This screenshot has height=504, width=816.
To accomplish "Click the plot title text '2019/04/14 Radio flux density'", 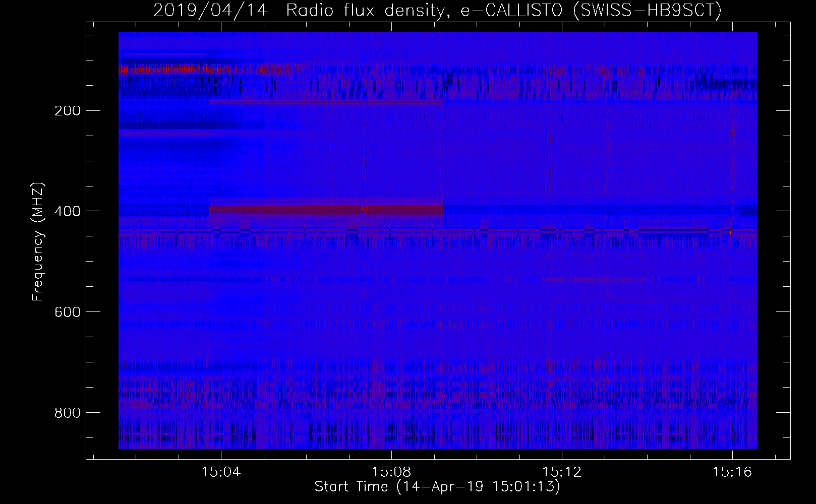I will coord(301,10).
